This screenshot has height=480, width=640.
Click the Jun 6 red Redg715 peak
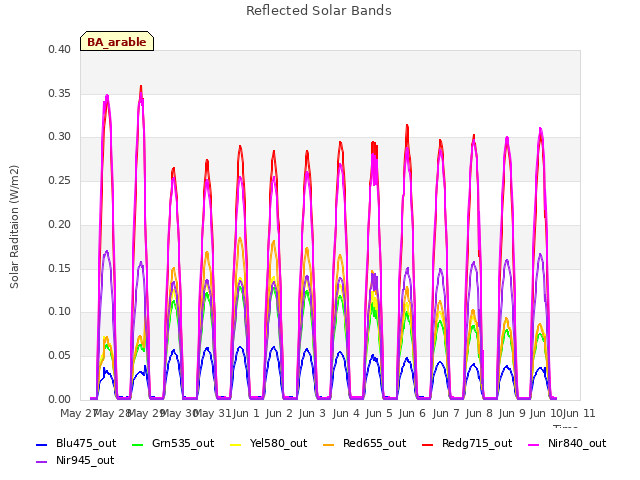(x=407, y=126)
